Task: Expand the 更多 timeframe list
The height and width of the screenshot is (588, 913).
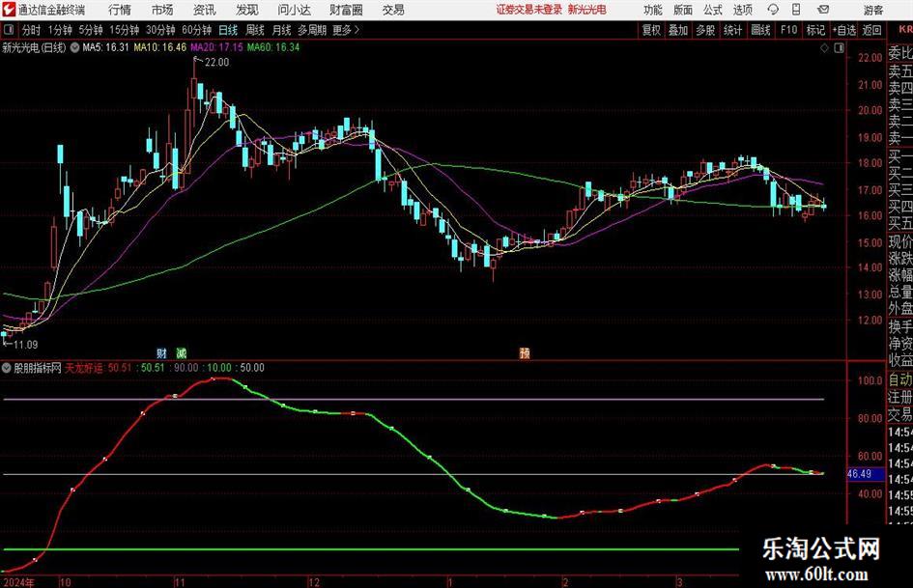Action: point(346,30)
